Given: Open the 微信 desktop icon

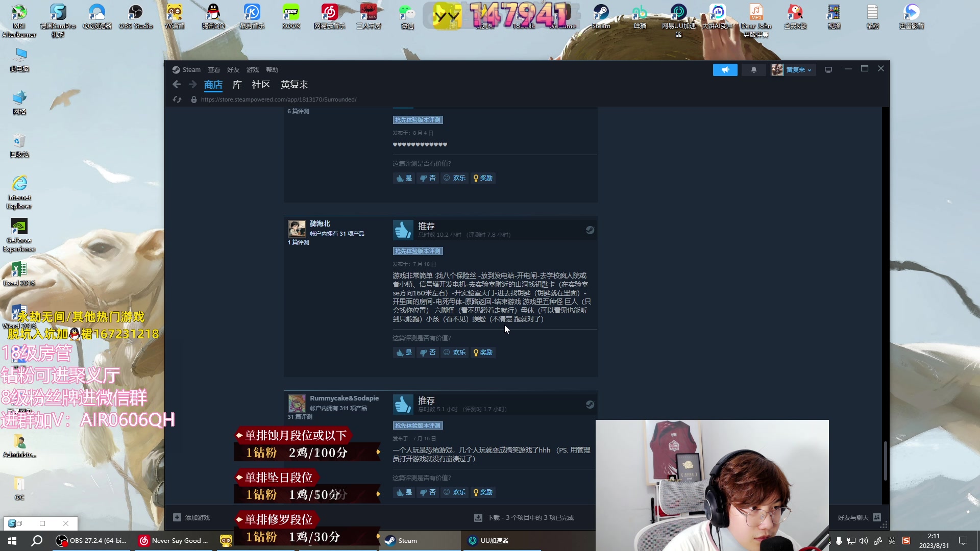Looking at the screenshot, I should [407, 17].
